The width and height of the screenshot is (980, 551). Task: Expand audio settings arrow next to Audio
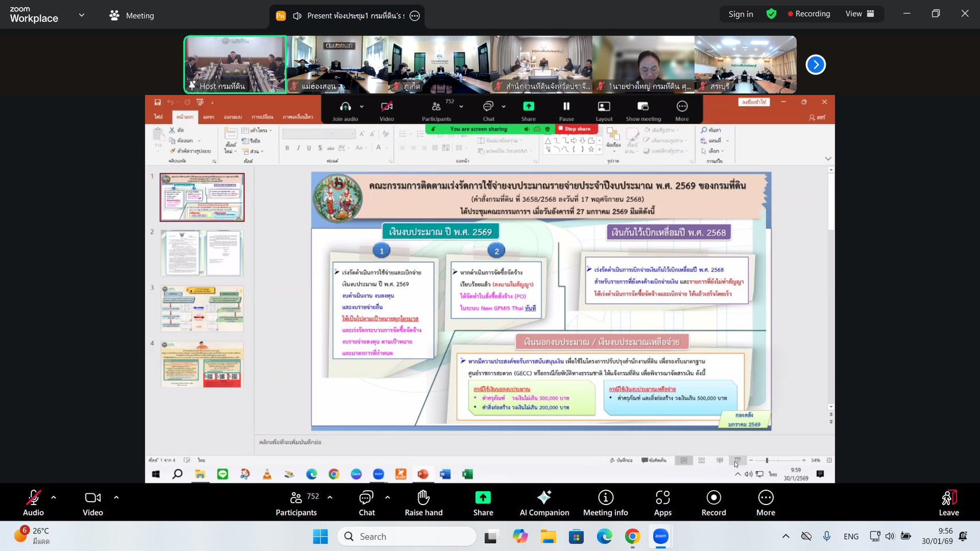[x=53, y=498]
